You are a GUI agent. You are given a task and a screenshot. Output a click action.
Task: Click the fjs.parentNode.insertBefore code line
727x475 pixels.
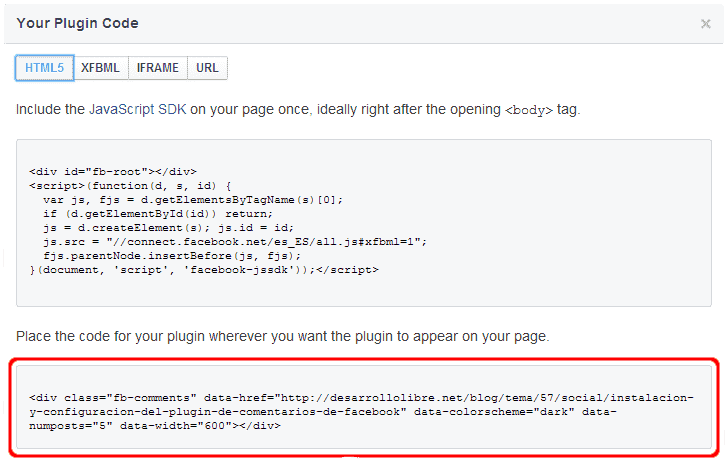coord(172,256)
